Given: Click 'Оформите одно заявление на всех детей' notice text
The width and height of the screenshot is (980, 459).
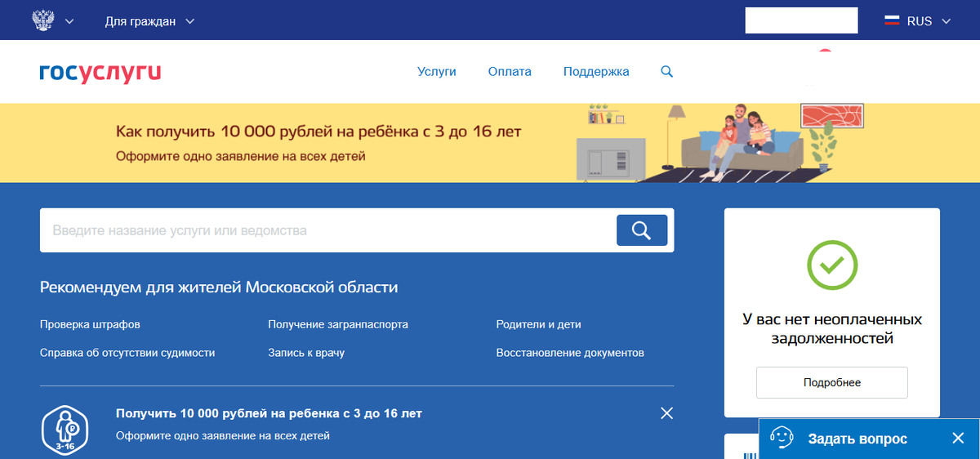Looking at the screenshot, I should point(223,436).
